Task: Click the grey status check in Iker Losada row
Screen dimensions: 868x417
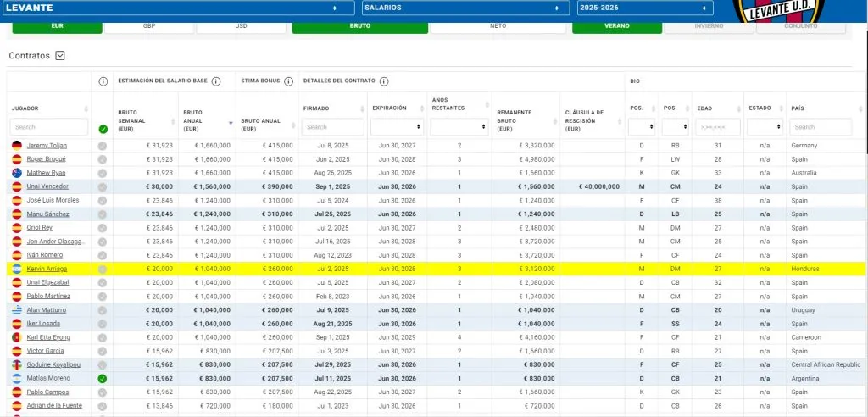Action: [x=103, y=324]
